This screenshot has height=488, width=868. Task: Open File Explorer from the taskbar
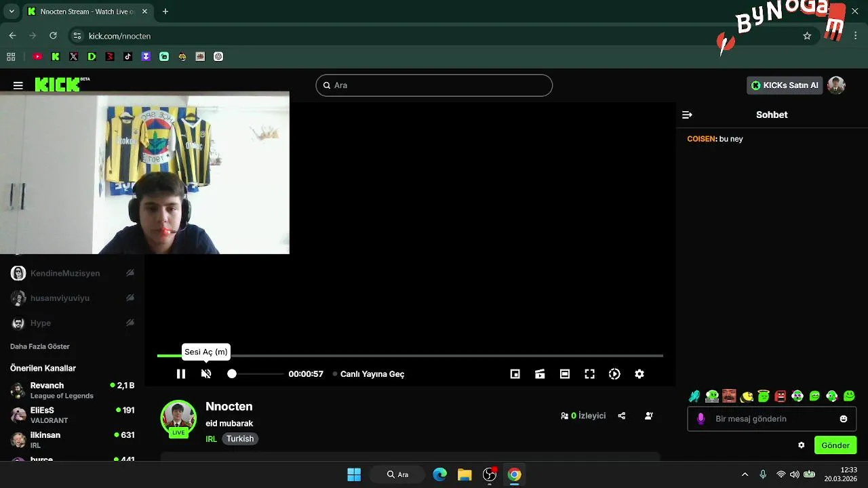(x=465, y=474)
